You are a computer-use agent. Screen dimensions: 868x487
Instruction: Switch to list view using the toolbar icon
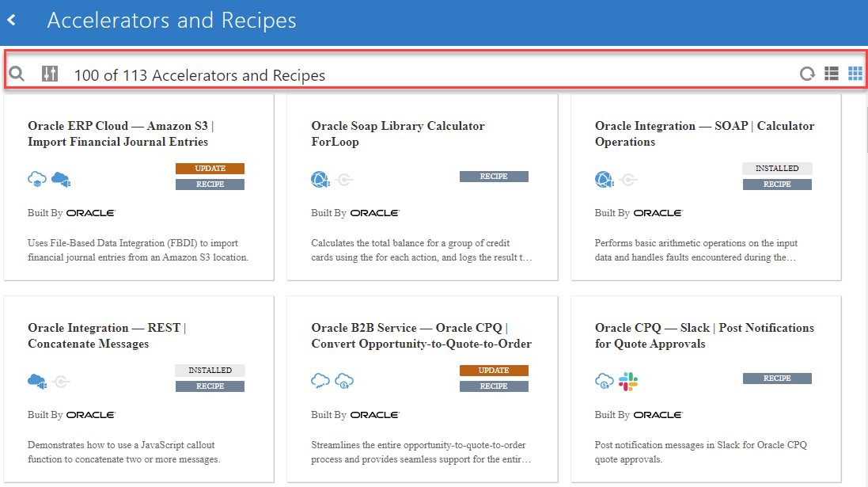click(x=831, y=73)
